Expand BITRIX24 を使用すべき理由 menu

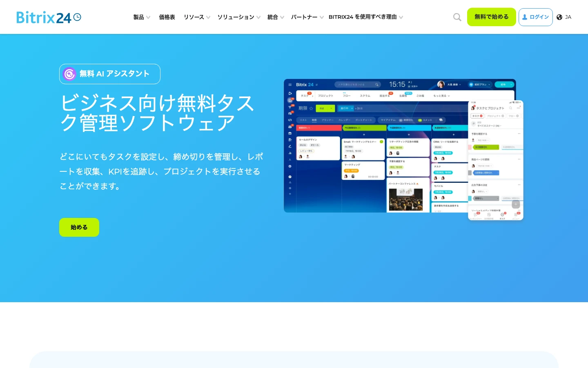tap(365, 17)
